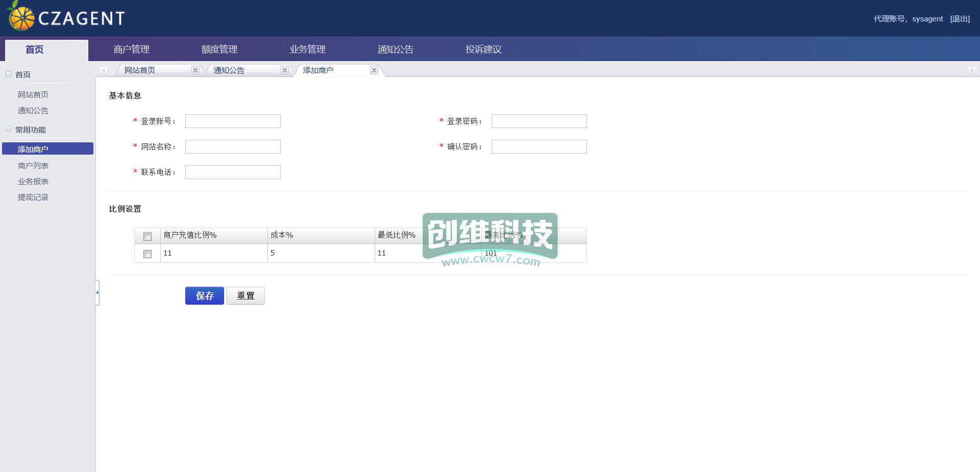Close the 网站首页 tab
The image size is (980, 472).
pos(195,70)
